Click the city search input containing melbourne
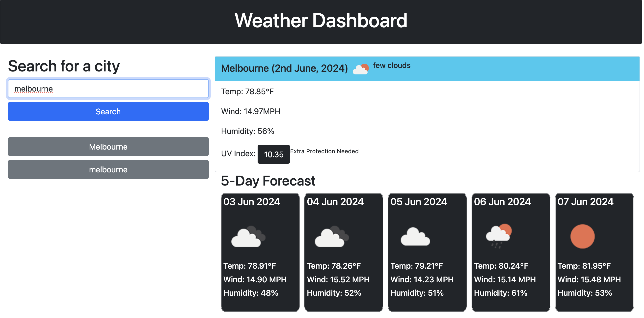The width and height of the screenshot is (644, 318). (108, 88)
